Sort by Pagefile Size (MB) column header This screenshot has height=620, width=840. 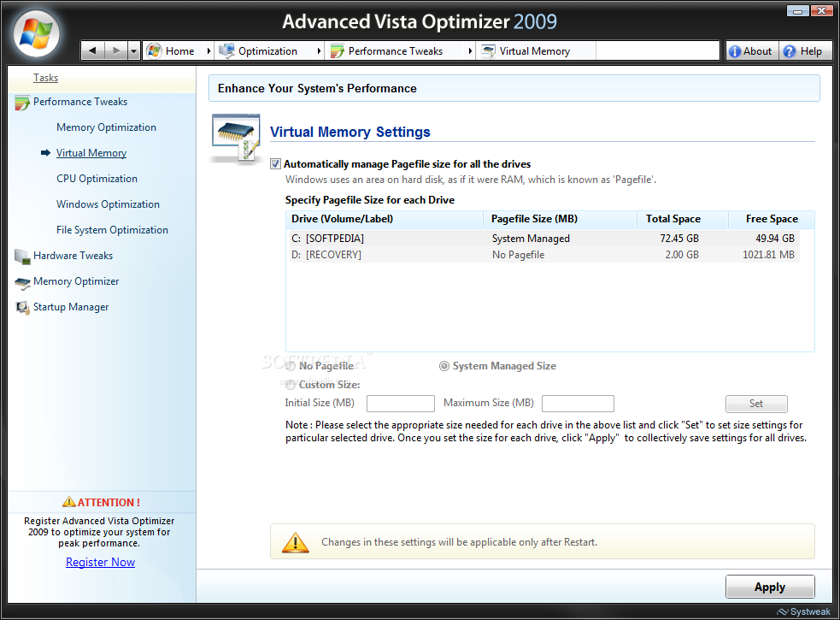click(561, 219)
